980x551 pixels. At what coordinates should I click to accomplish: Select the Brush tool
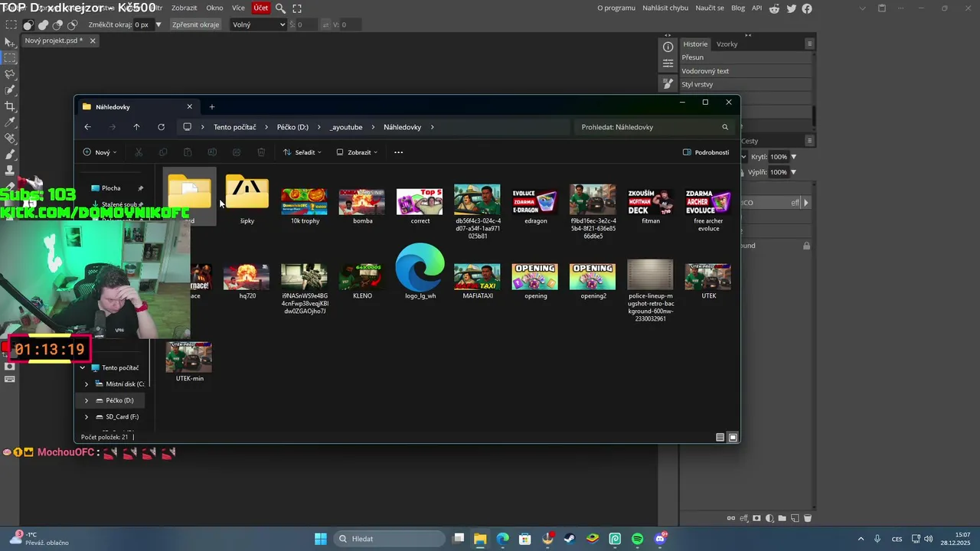10,154
